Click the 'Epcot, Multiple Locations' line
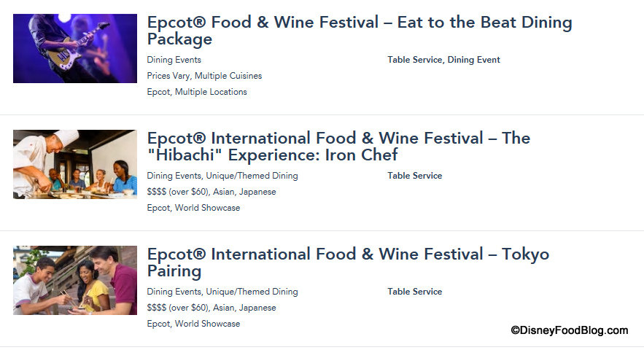Viewport: 644px width, 350px height. (x=197, y=92)
